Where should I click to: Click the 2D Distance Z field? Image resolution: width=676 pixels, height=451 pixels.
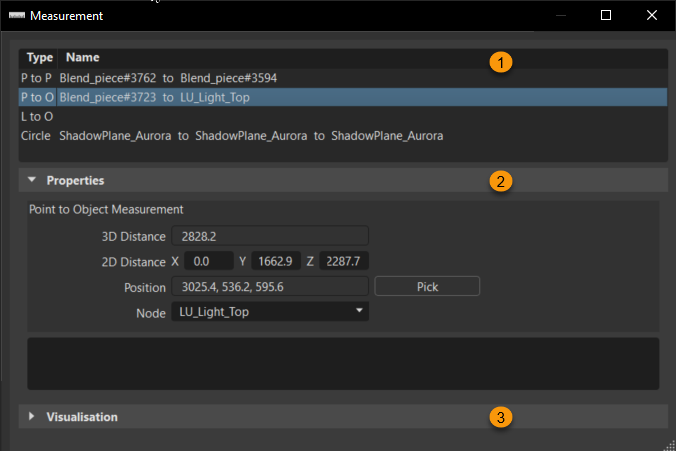[x=344, y=261]
